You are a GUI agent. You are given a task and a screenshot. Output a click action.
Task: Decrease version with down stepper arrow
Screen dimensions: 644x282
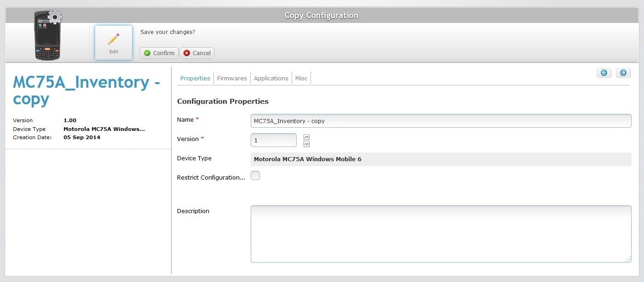(307, 144)
